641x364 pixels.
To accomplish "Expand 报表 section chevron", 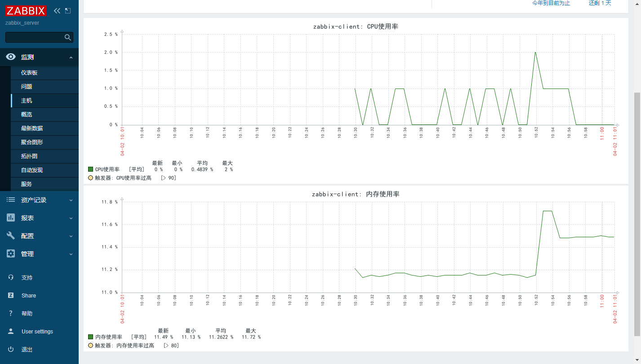I will click(x=71, y=218).
